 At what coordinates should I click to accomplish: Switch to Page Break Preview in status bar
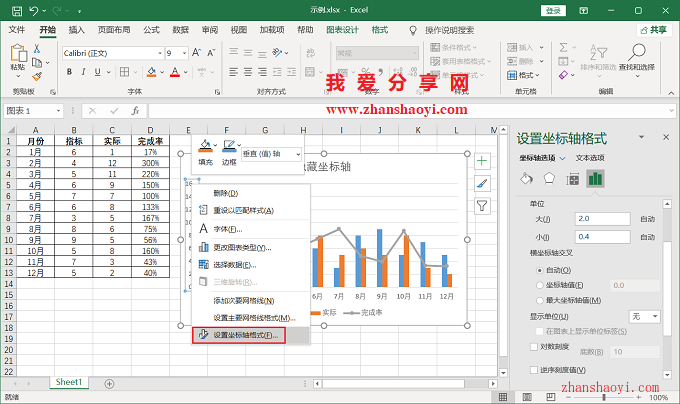click(x=550, y=397)
